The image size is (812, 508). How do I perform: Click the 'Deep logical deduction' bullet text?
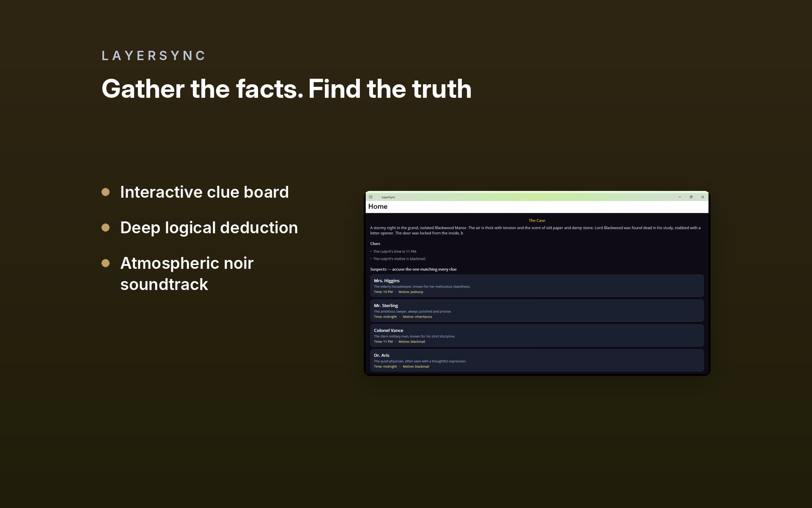tap(209, 228)
